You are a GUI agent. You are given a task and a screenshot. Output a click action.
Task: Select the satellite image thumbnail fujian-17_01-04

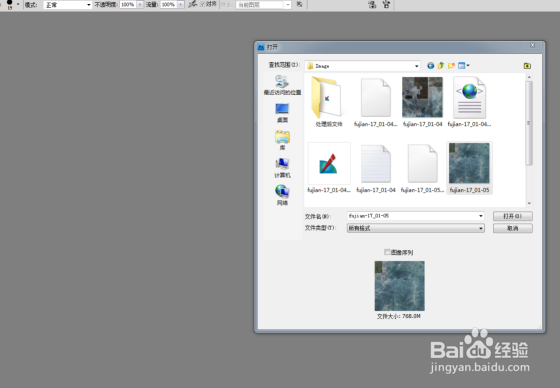click(x=422, y=102)
